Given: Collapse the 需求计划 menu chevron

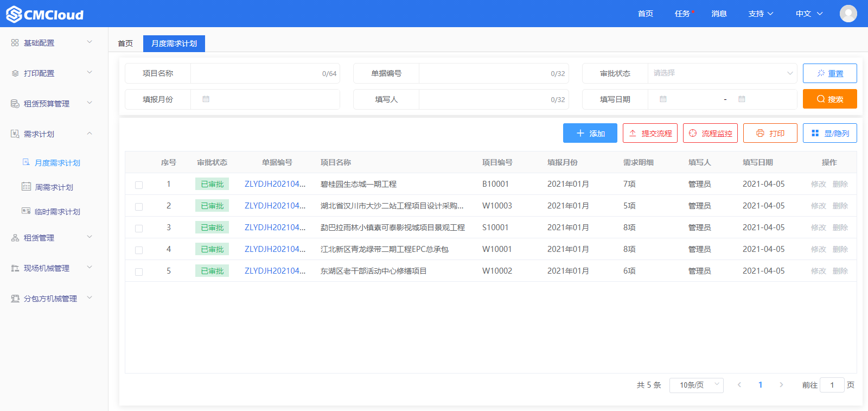Looking at the screenshot, I should [x=90, y=133].
